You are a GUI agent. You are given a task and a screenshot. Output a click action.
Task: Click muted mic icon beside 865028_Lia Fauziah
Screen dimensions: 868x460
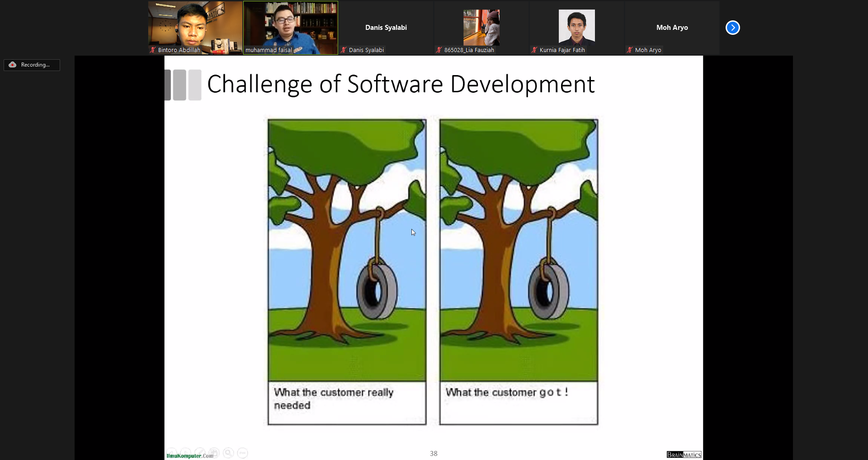tap(439, 50)
